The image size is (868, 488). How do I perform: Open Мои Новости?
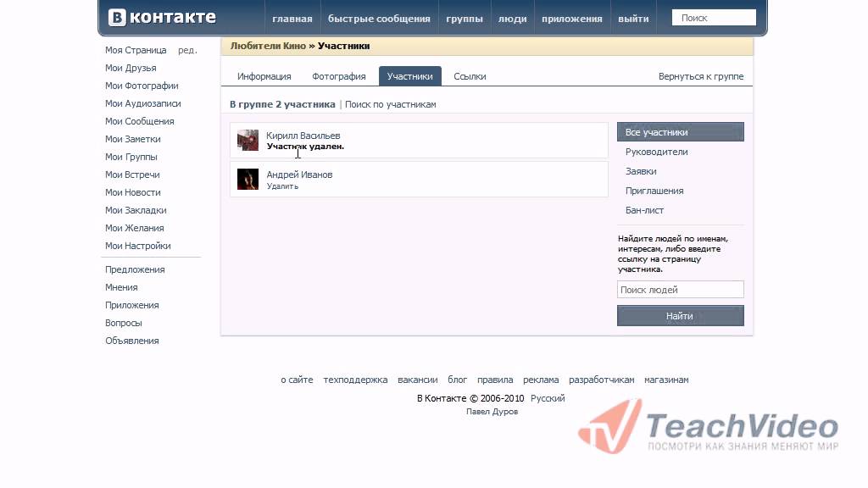click(133, 192)
